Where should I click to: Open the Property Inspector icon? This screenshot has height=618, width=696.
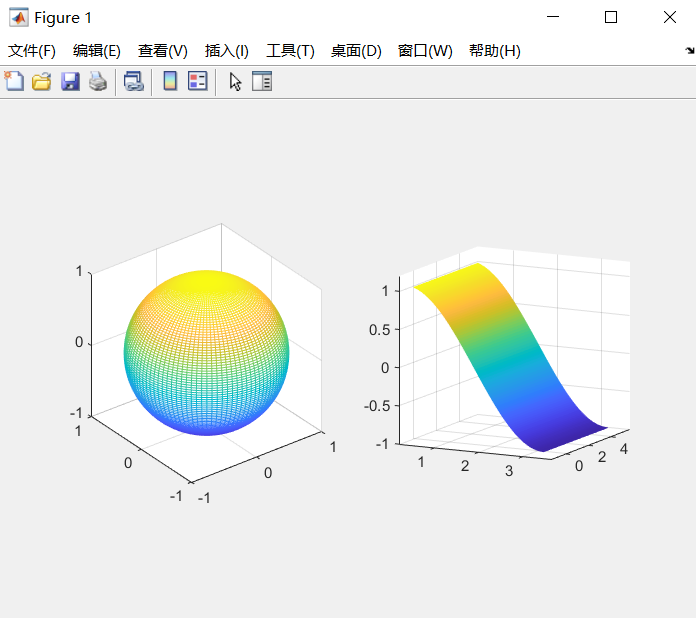click(x=262, y=81)
